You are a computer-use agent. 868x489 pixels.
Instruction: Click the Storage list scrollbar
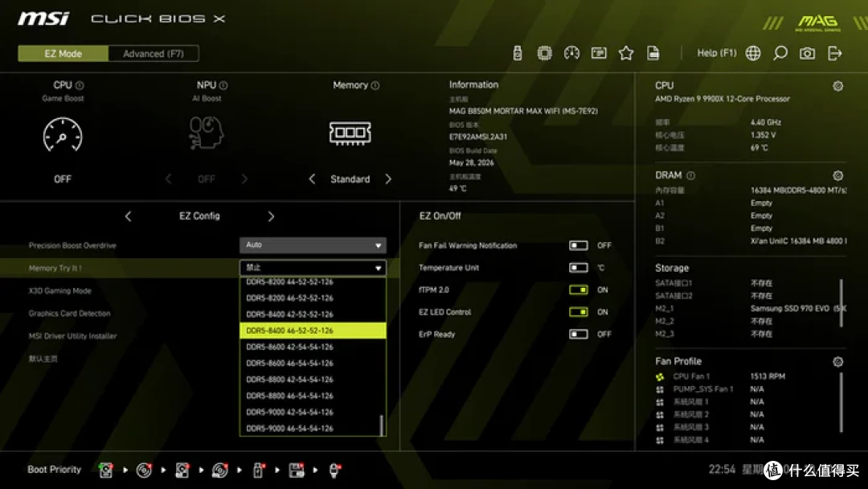tap(841, 303)
